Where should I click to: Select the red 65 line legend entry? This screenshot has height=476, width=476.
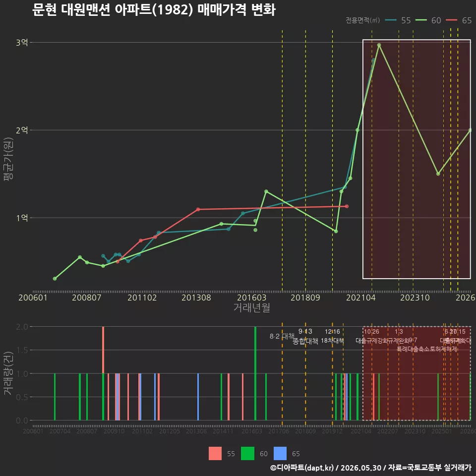pos(459,20)
